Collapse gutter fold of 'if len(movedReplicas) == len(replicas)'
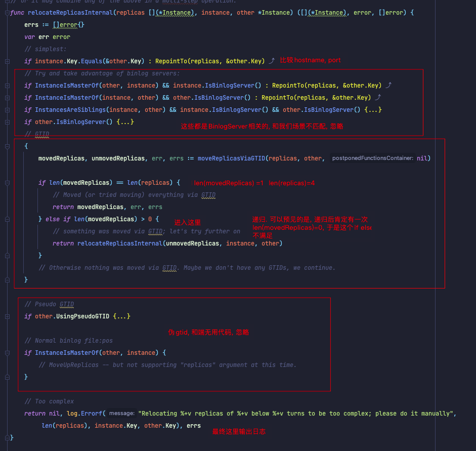476x451 pixels. (7, 183)
